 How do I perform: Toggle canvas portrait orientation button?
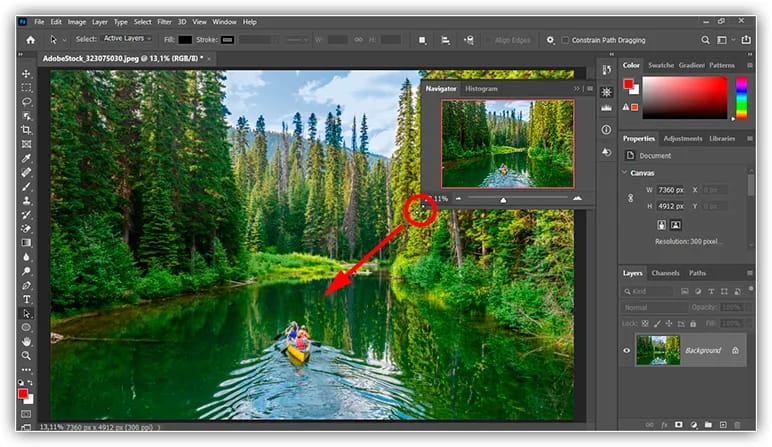point(662,225)
